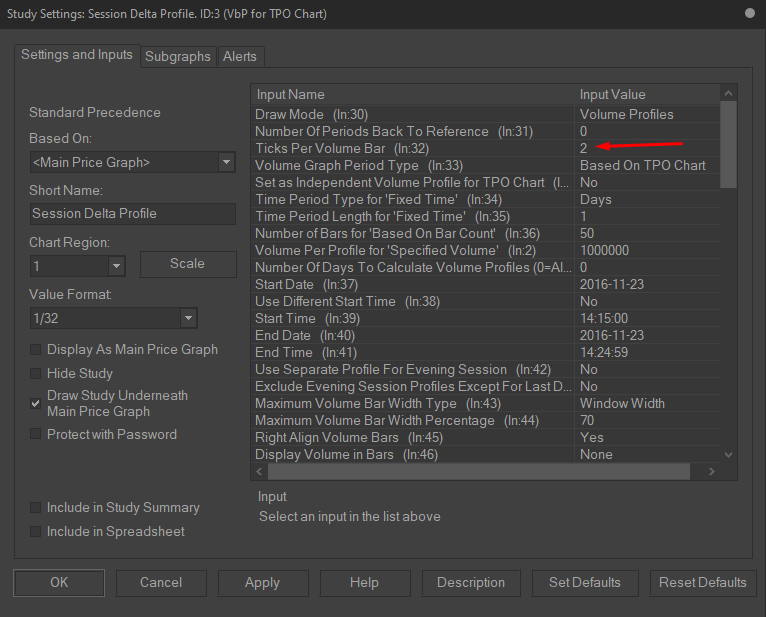This screenshot has width=766, height=617.
Task: Click the vertical scrollbar thumb of inputs list
Action: pos(728,144)
